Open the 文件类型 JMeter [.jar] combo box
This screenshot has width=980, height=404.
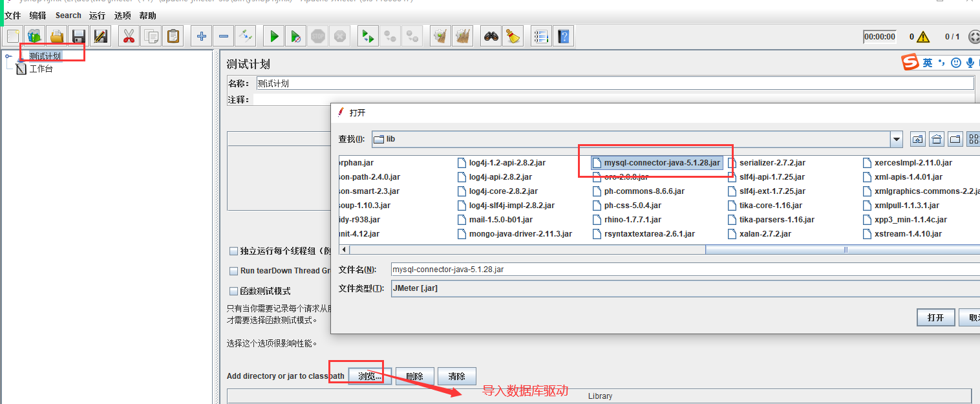(685, 288)
